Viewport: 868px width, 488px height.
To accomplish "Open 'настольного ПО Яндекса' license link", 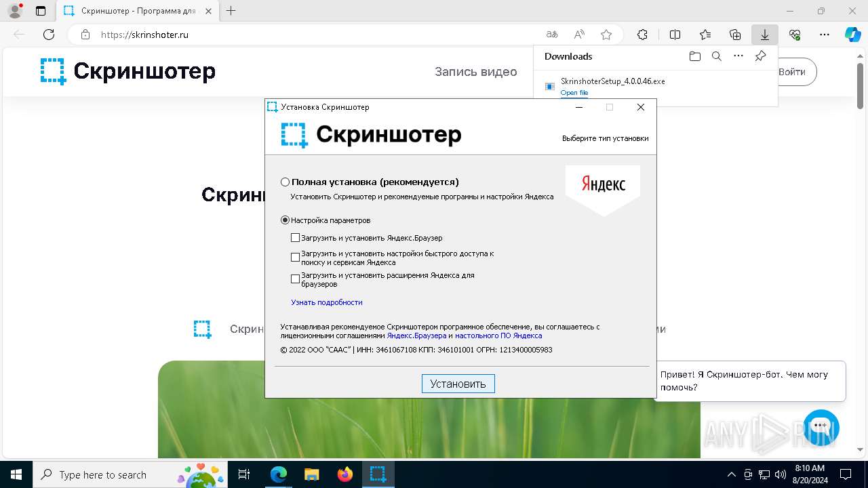I will click(498, 335).
